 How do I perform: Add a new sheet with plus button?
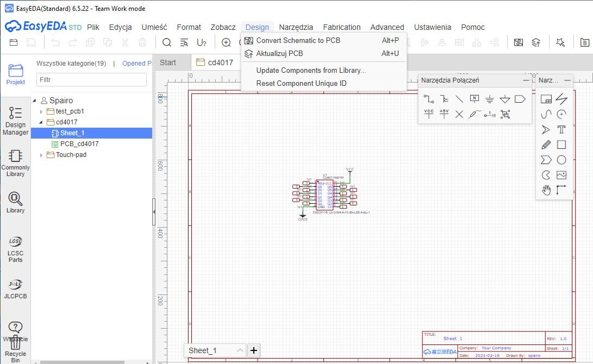coord(253,350)
